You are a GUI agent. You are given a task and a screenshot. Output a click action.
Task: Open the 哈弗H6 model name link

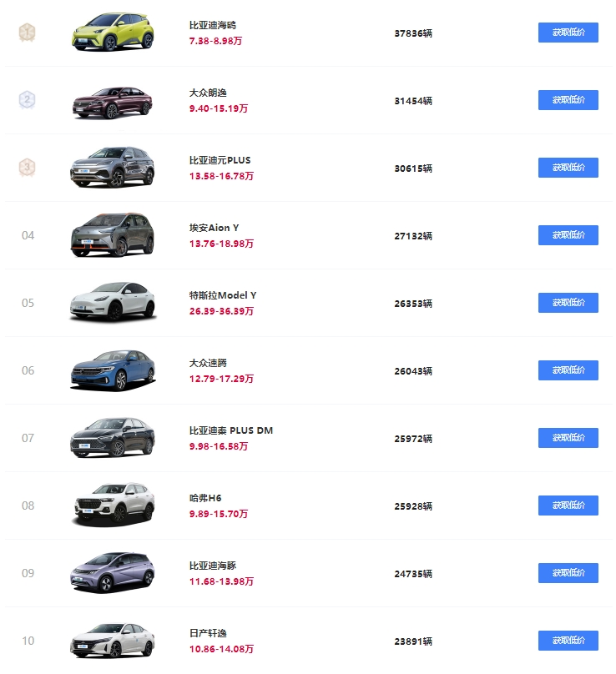[205, 498]
